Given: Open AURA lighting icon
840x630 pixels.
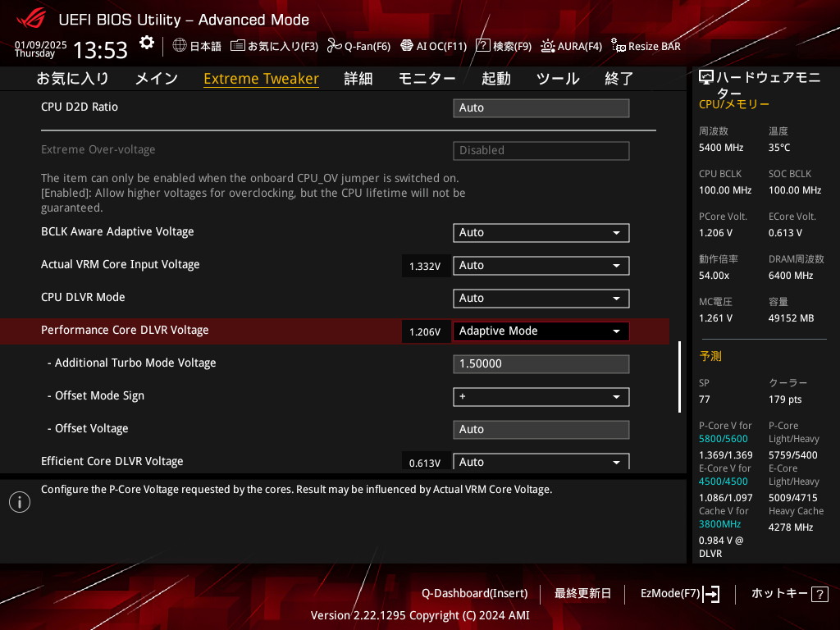Looking at the screenshot, I should (x=547, y=46).
